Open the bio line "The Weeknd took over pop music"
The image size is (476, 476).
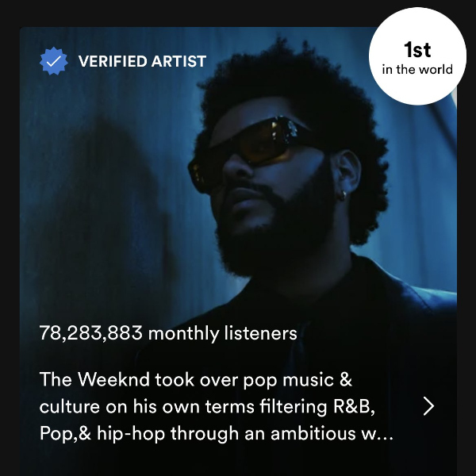[x=196, y=379]
